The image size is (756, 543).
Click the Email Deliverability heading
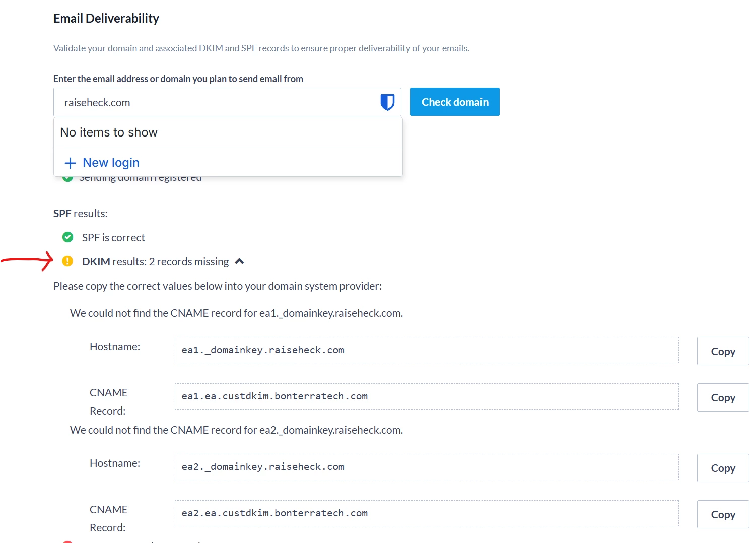click(106, 19)
